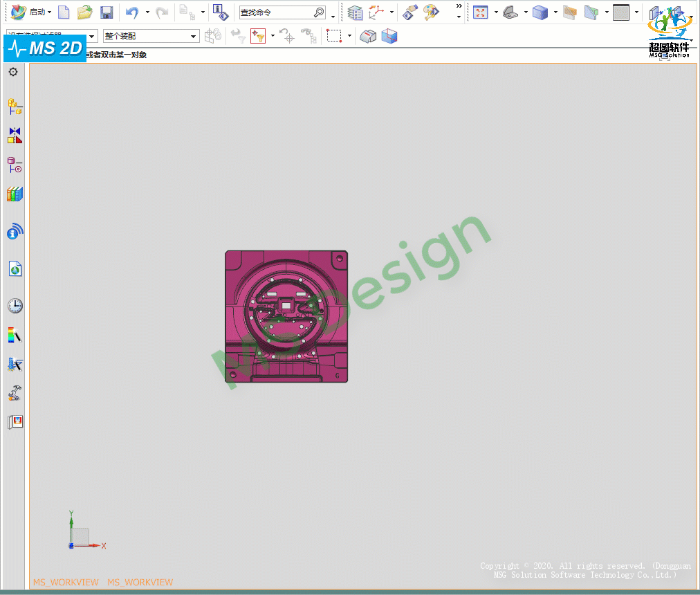
Task: Expand the WCS dropdown arrow
Action: click(392, 12)
